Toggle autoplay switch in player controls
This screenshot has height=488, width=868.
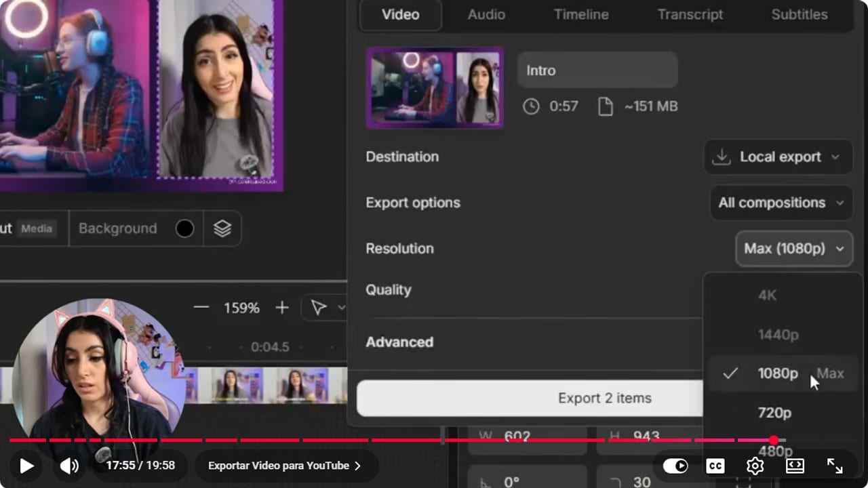pyautogui.click(x=675, y=466)
